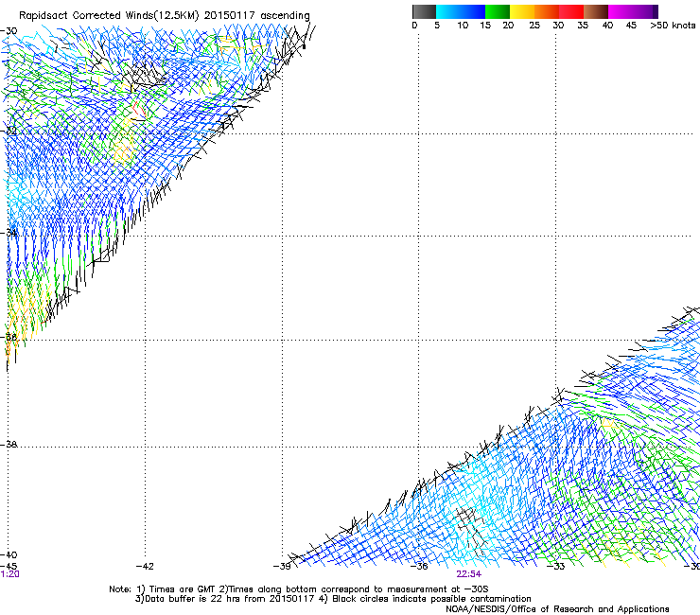
Task: Click the '-36' longitude axis label
Action: coord(419,566)
